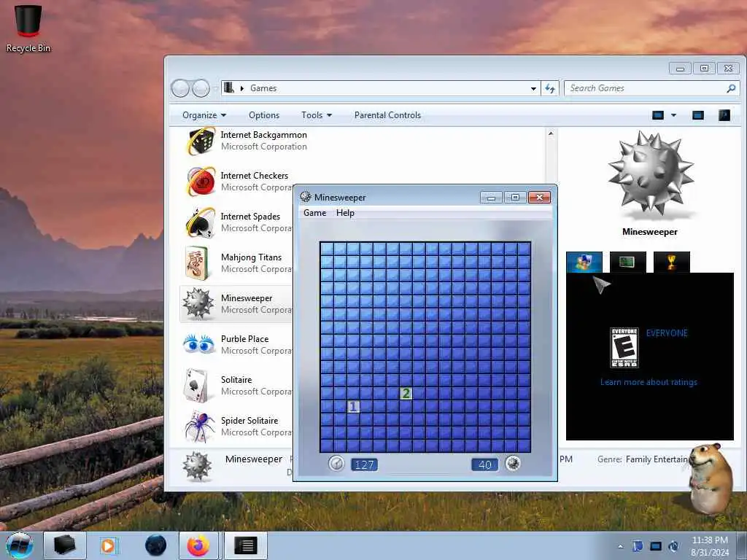Image resolution: width=747 pixels, height=560 pixels.
Task: Open Learn more about ratings link
Action: pyautogui.click(x=649, y=382)
